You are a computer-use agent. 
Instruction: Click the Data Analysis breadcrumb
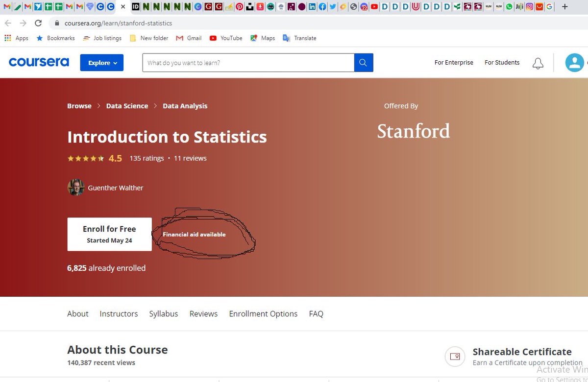click(x=185, y=106)
